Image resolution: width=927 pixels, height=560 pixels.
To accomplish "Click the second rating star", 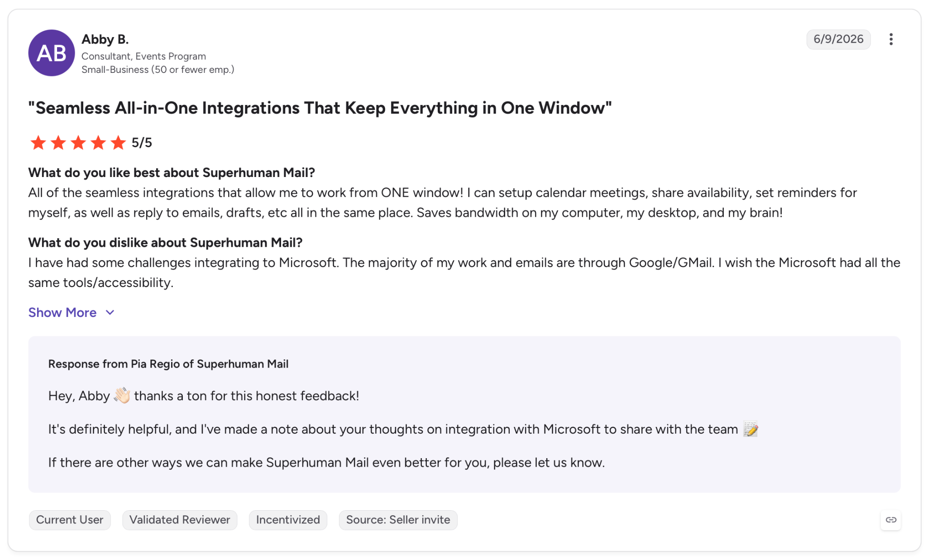I will (58, 143).
